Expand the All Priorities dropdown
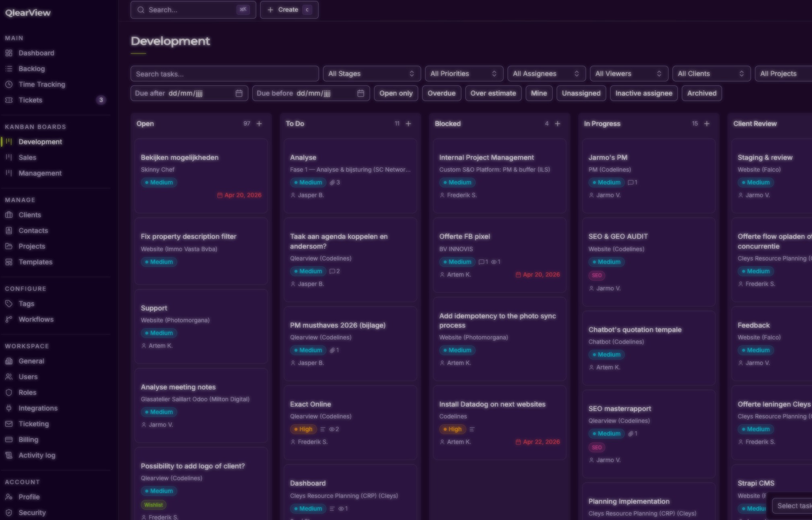812x520 pixels. 464,74
